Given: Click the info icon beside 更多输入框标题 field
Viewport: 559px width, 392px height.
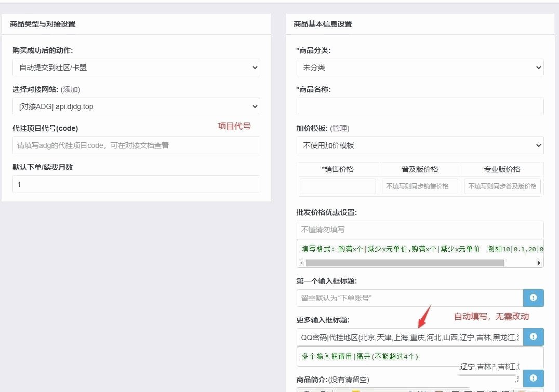Looking at the screenshot, I should [533, 337].
